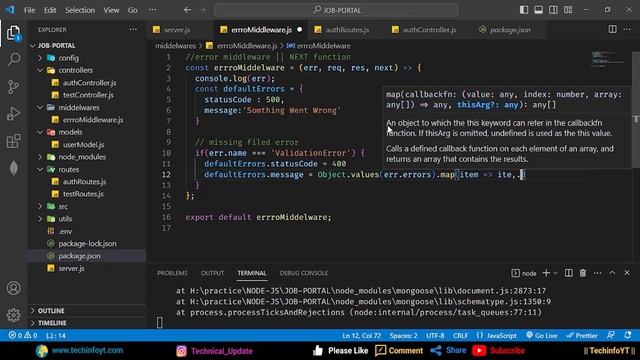Open Source Control view
Screen dimensions: 640x360
coord(13,87)
